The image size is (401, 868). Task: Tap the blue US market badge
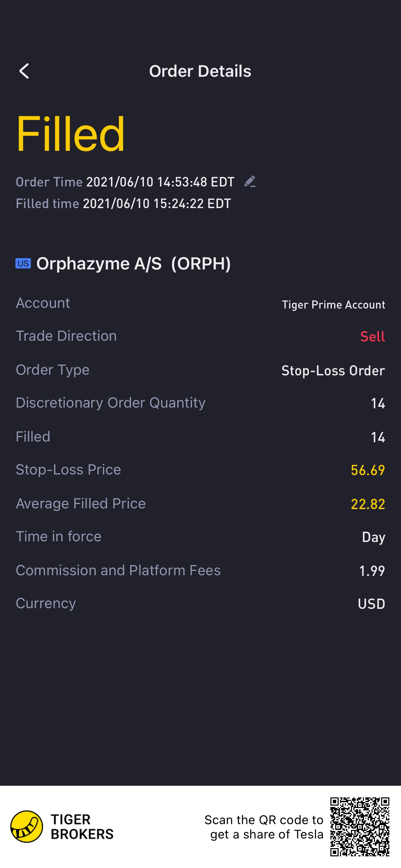click(23, 263)
